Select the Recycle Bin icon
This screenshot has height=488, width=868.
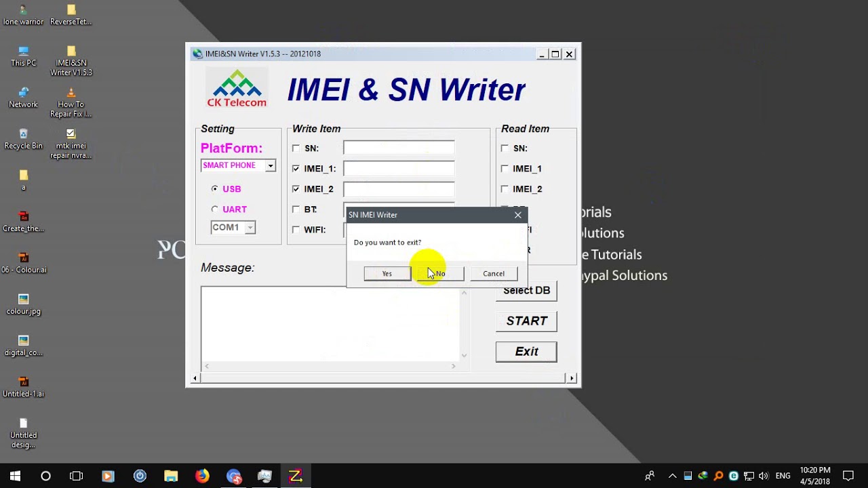tap(23, 139)
